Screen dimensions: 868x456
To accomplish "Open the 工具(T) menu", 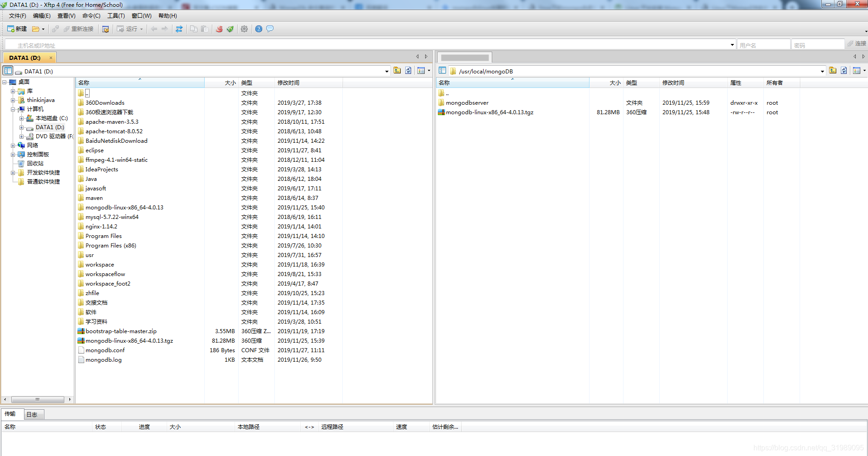I will 116,16.
